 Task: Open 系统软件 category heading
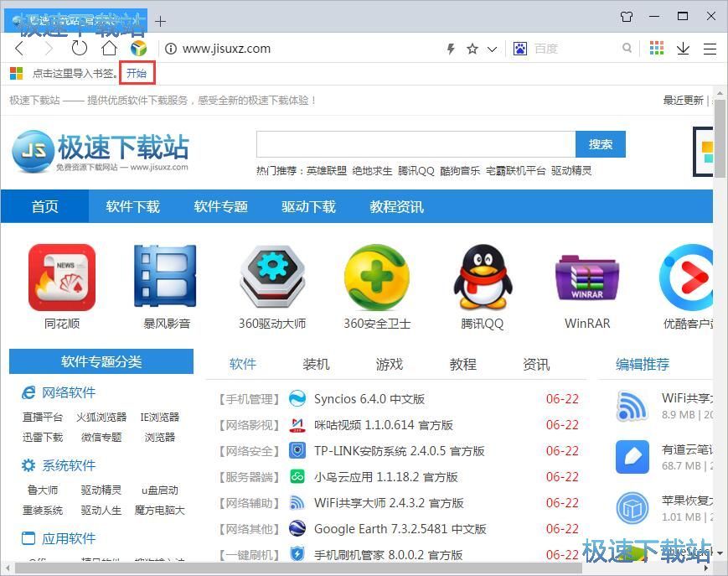pyautogui.click(x=69, y=465)
